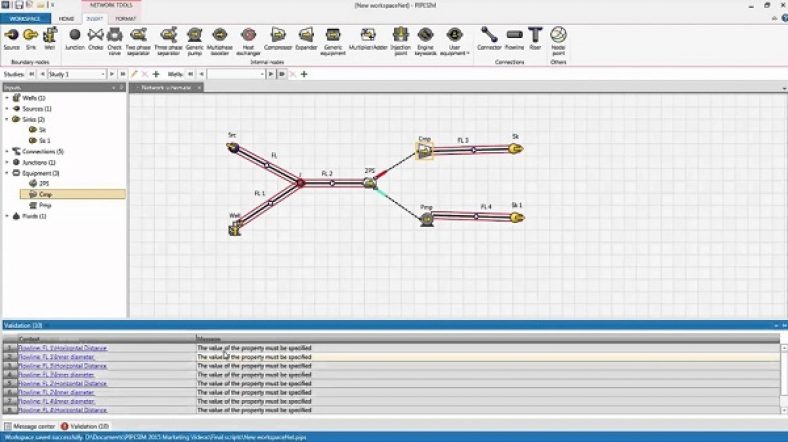Select the Expander equipment tool
Image resolution: width=788 pixels, height=442 pixels.
click(x=306, y=40)
